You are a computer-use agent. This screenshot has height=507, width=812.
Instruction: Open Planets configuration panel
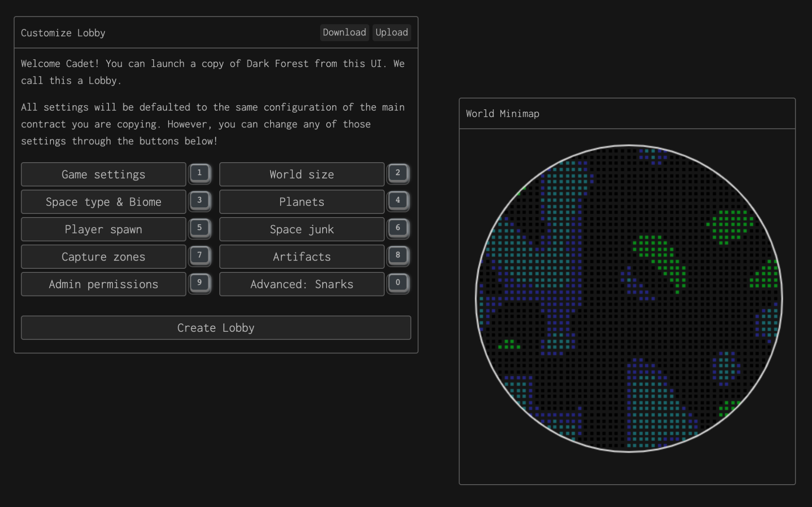tap(301, 202)
